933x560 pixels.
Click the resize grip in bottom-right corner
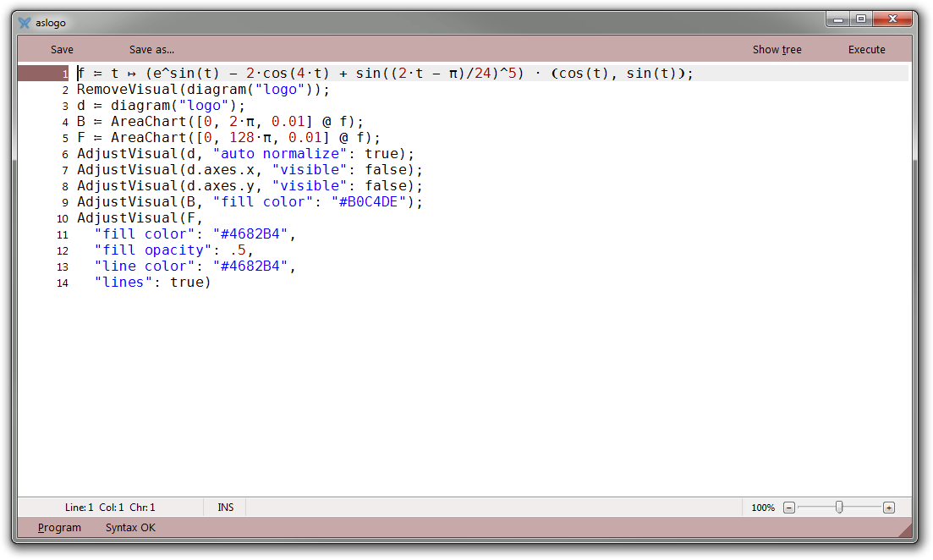[906, 530]
